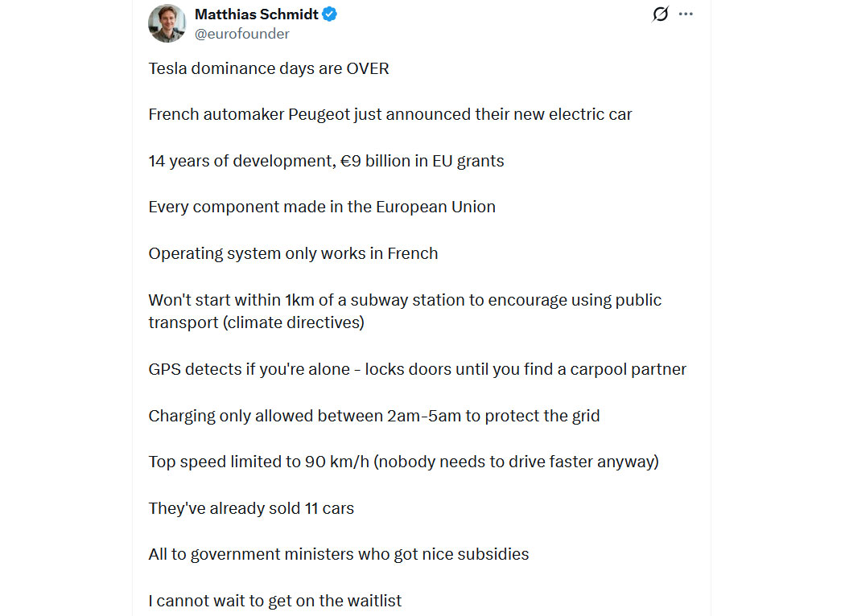Screen dimensions: 845x616
Task: Click the 'I cannot wait' waitlist line
Action: (274, 601)
